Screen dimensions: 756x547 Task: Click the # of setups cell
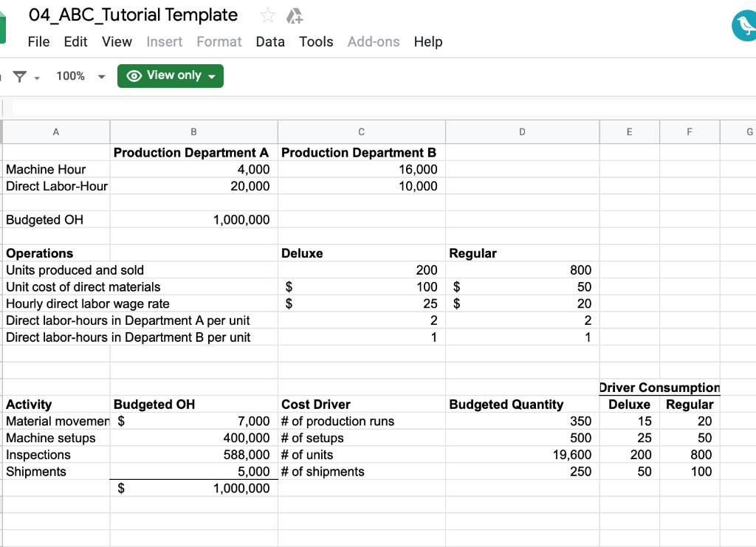(362, 438)
